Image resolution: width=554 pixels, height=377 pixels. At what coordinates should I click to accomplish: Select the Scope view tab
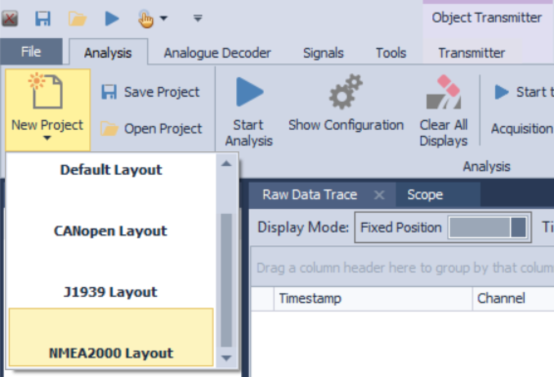425,195
